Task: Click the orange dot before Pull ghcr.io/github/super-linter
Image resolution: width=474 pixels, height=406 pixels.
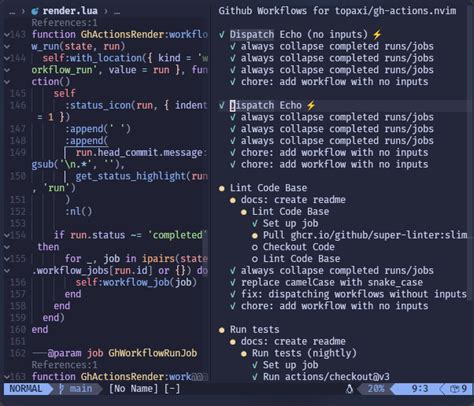Action: (255, 236)
